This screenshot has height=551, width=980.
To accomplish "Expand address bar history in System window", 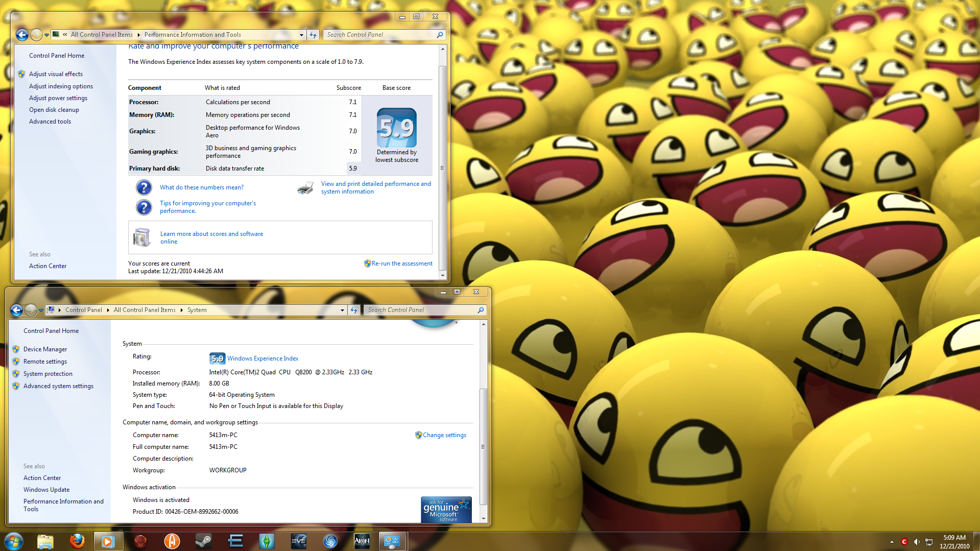I will pyautogui.click(x=342, y=310).
